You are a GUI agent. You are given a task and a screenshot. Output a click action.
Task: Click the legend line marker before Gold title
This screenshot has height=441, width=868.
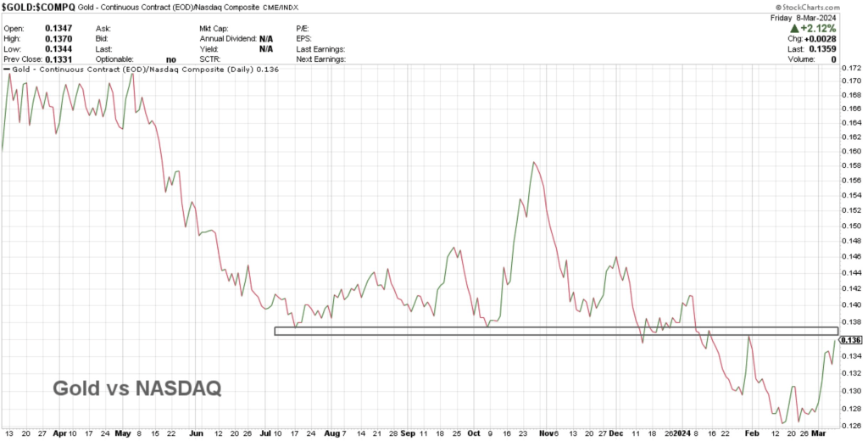tap(7, 69)
